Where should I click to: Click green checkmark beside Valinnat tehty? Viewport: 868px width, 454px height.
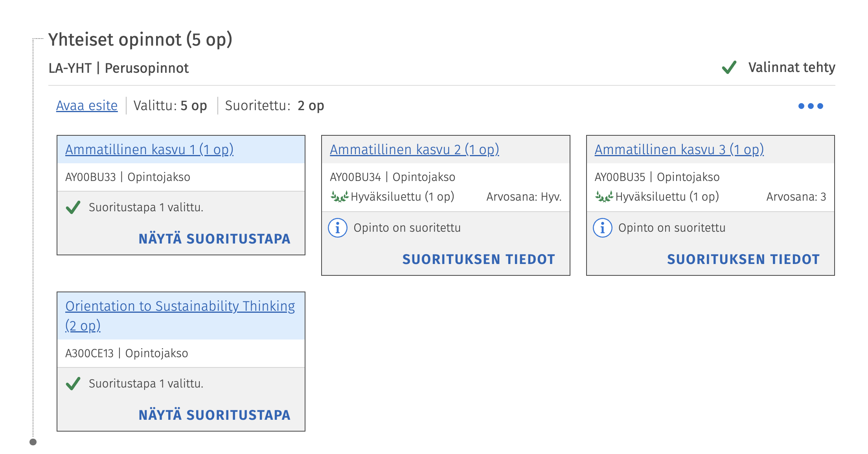(729, 67)
